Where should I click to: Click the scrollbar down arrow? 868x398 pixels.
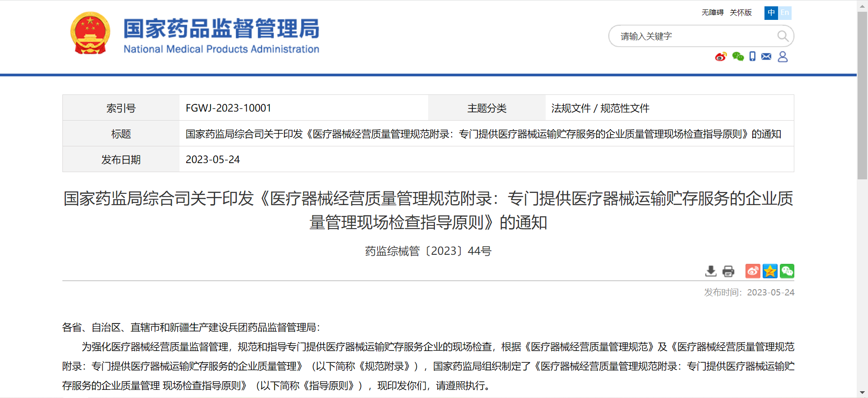pos(862,393)
